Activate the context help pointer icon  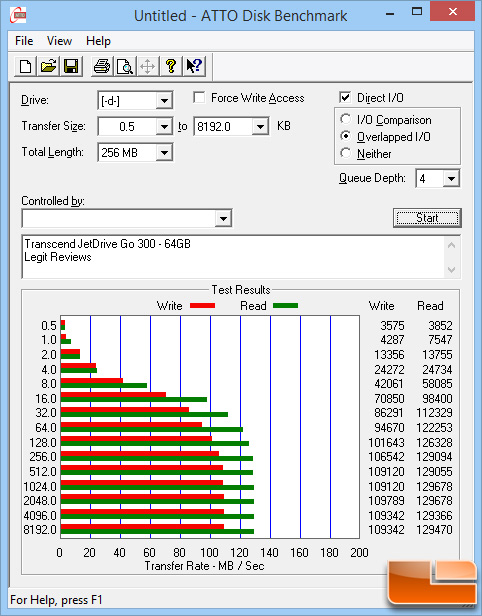pos(194,66)
